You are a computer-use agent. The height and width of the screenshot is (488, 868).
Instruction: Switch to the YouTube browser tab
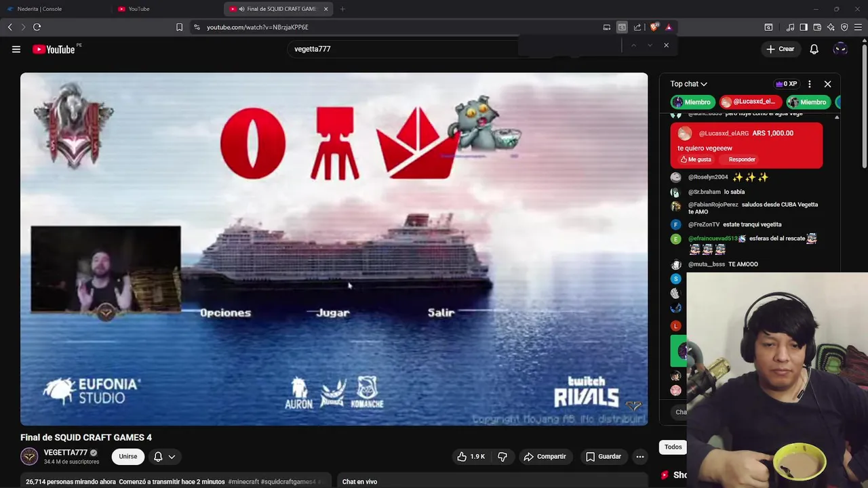139,9
